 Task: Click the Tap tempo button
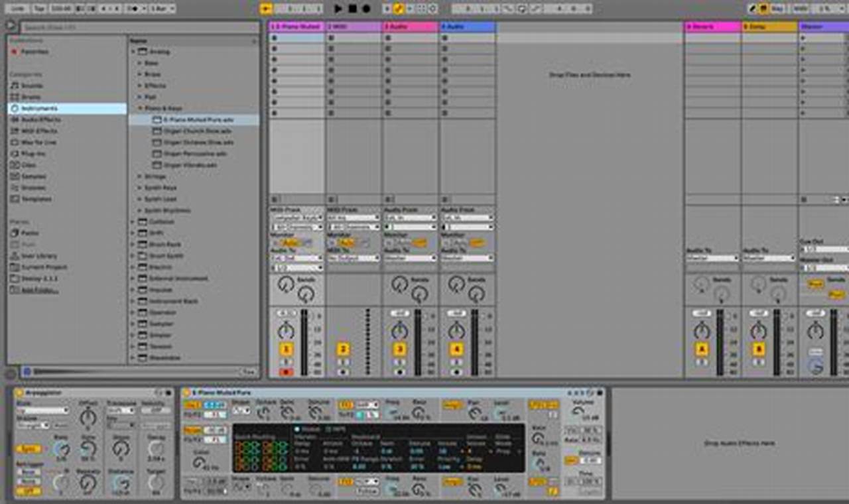(39, 9)
